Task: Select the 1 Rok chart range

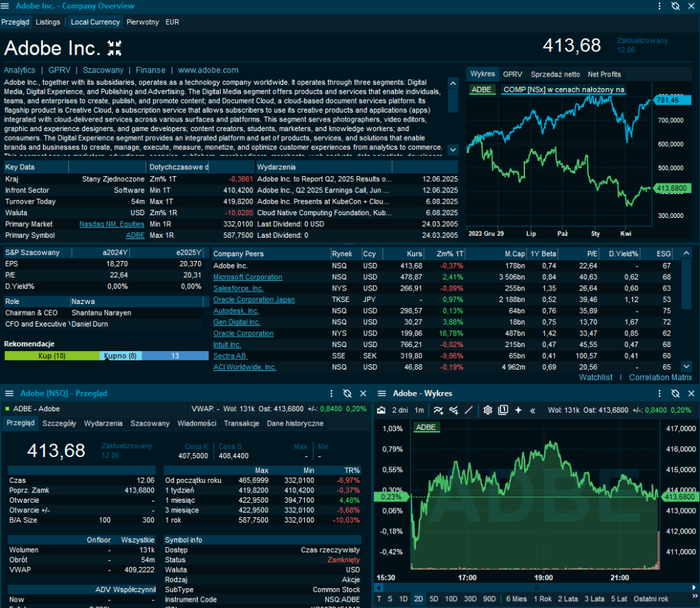Action: [543, 598]
